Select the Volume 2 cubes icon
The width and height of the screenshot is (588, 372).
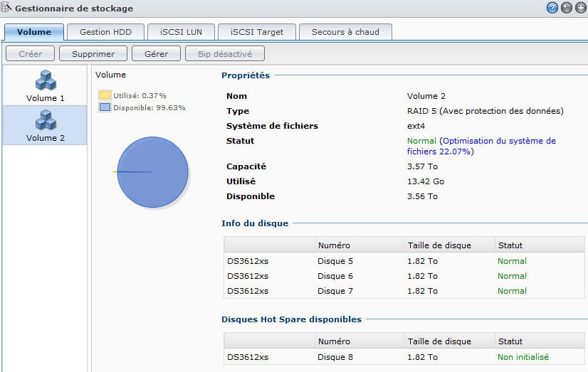tap(45, 119)
